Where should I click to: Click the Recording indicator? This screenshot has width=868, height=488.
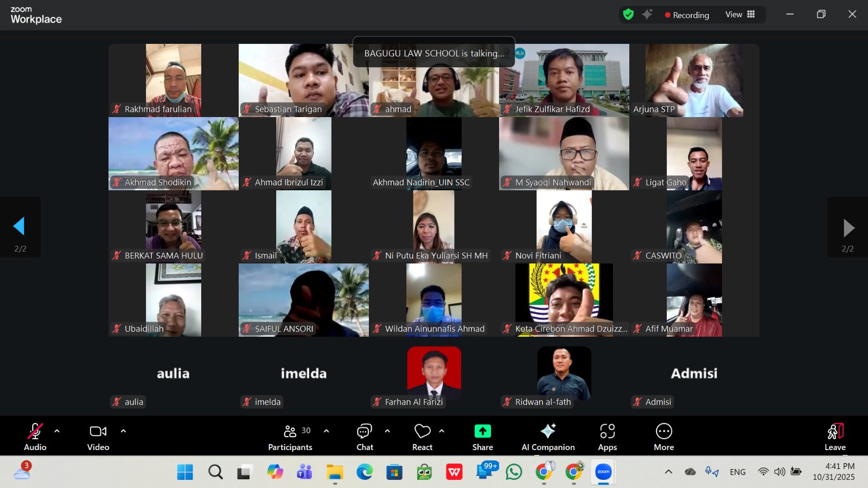coord(687,15)
